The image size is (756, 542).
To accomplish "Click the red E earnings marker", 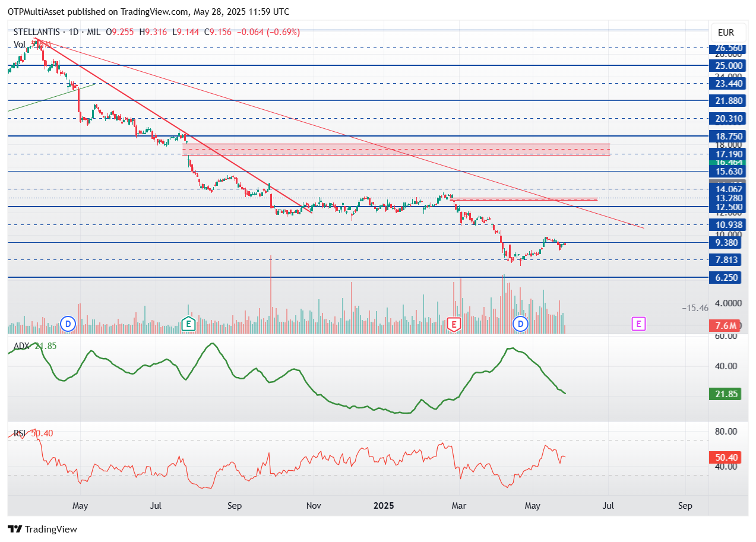I will [x=454, y=324].
